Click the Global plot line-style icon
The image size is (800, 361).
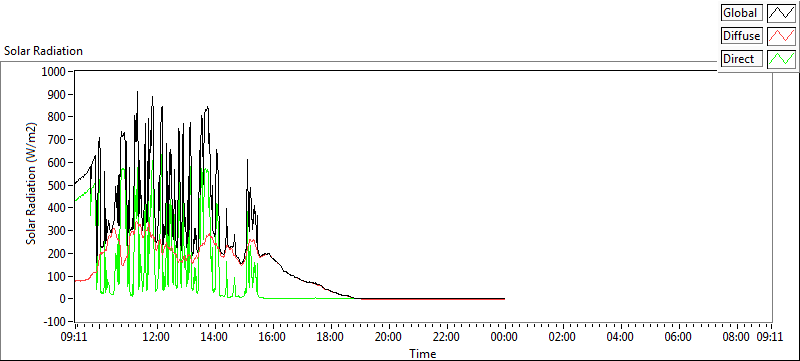pos(781,13)
